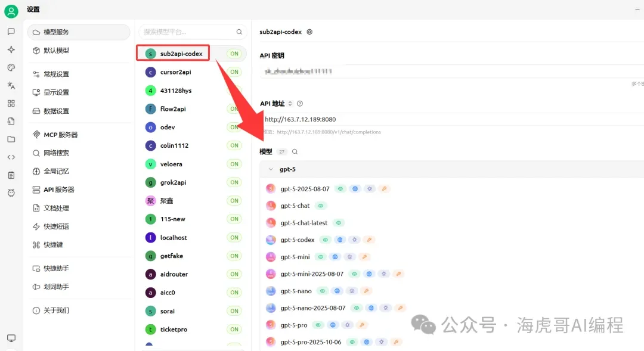644x351 pixels.
Task: Disable the cursor2api provider toggle
Action: pos(233,72)
